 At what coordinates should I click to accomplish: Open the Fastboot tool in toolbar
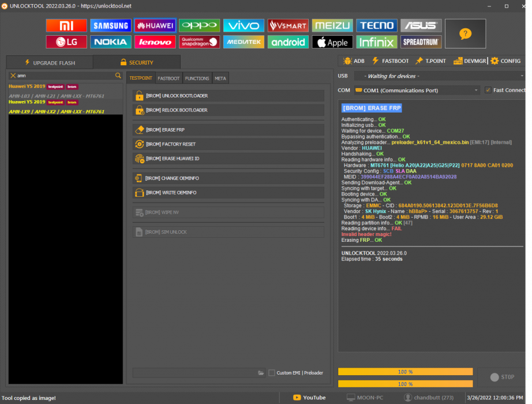(x=391, y=61)
